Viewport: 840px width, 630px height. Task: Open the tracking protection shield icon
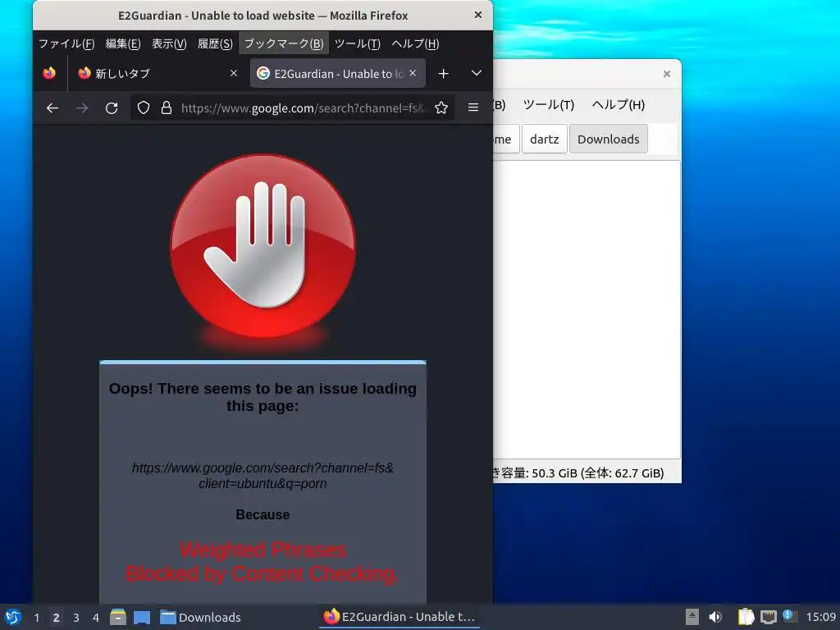click(143, 108)
